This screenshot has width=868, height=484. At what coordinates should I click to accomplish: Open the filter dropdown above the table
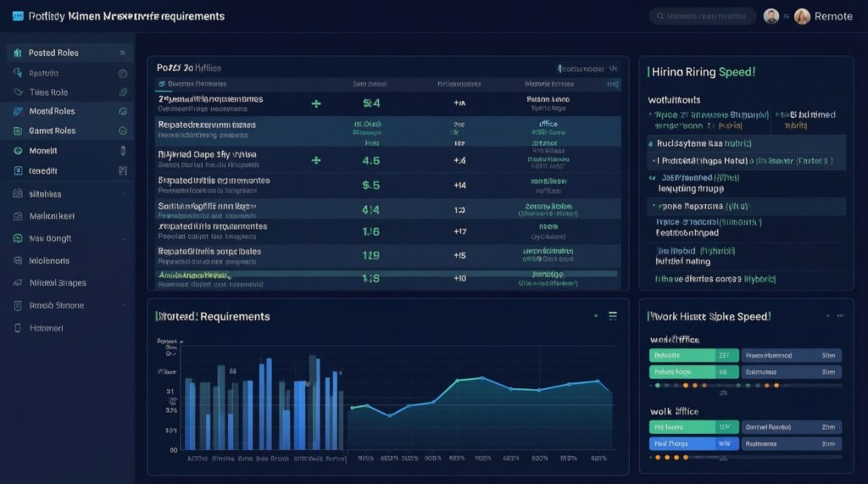coord(585,68)
